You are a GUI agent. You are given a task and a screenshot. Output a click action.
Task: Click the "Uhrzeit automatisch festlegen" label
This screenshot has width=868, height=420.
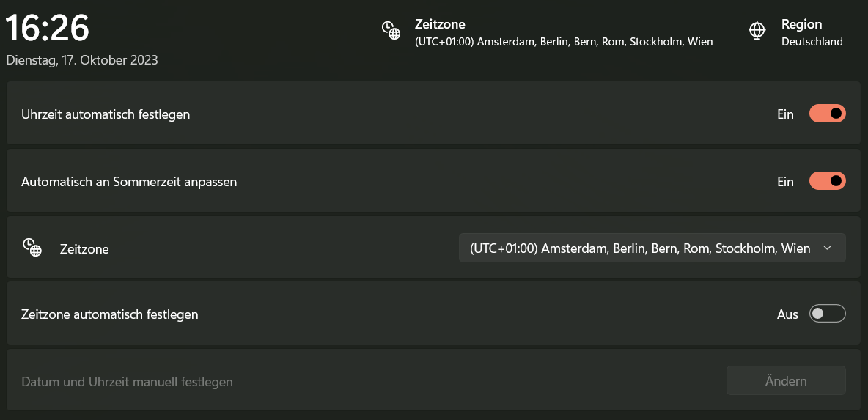point(106,114)
